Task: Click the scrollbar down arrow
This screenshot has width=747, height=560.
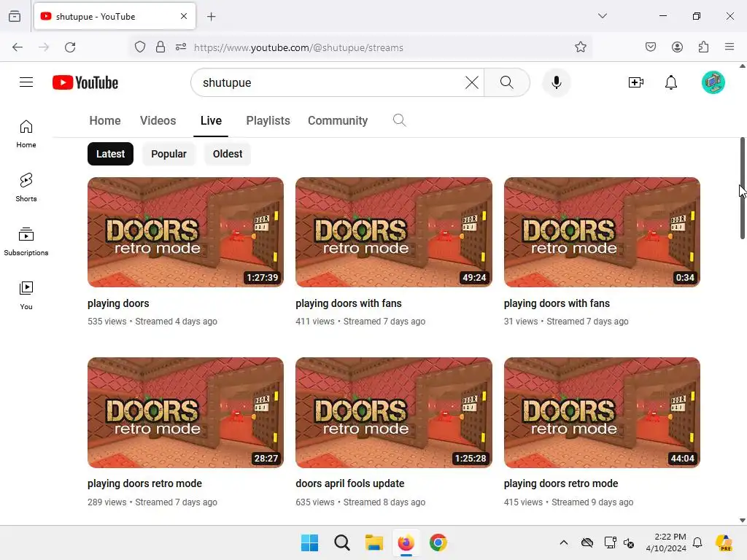Action: coord(742,521)
